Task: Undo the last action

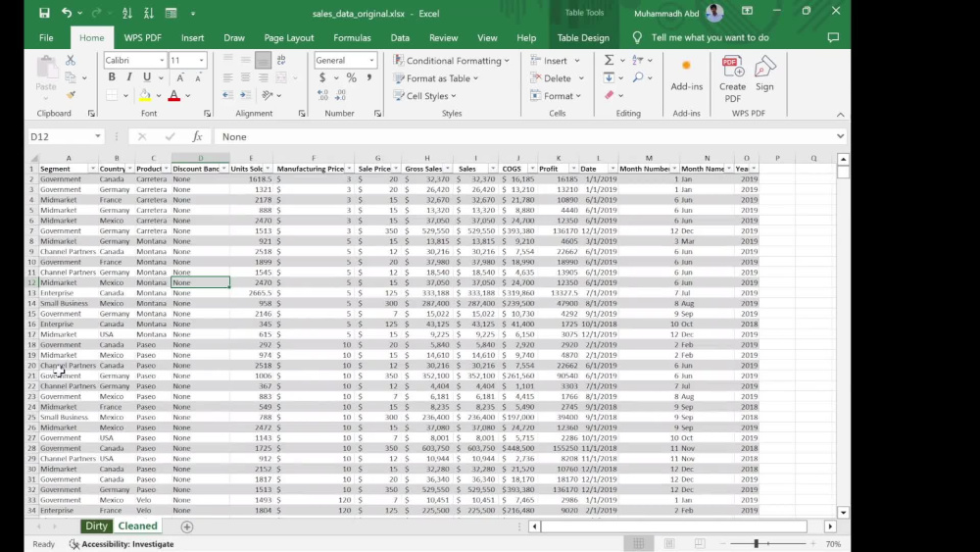Action: (67, 13)
